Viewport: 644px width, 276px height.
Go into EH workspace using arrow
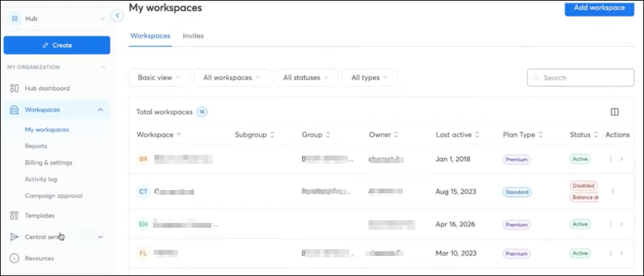621,224
